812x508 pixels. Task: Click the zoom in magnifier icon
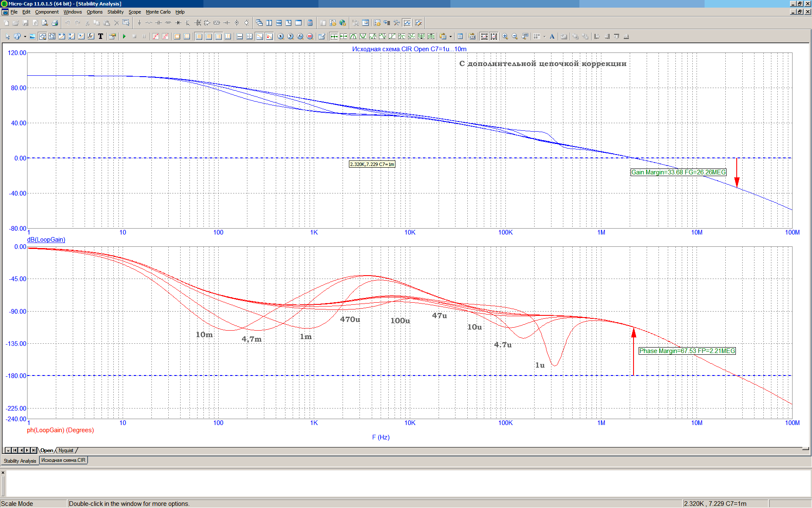point(505,36)
